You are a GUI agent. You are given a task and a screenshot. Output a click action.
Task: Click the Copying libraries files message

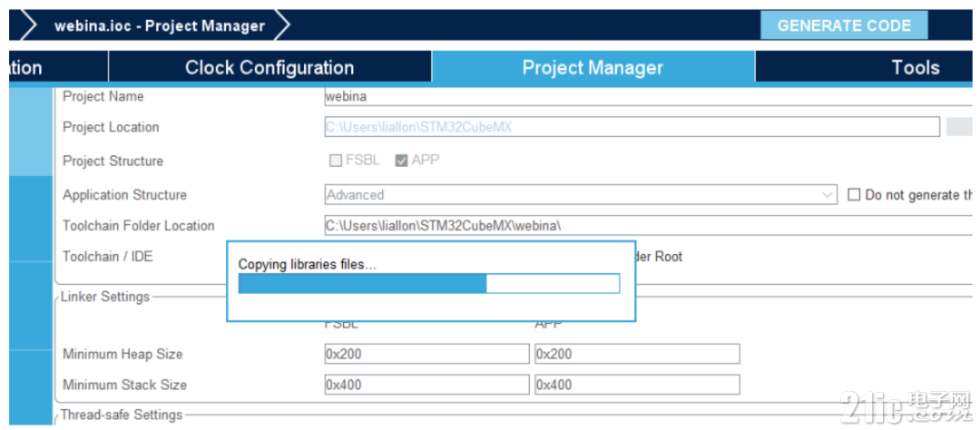pyautogui.click(x=308, y=264)
